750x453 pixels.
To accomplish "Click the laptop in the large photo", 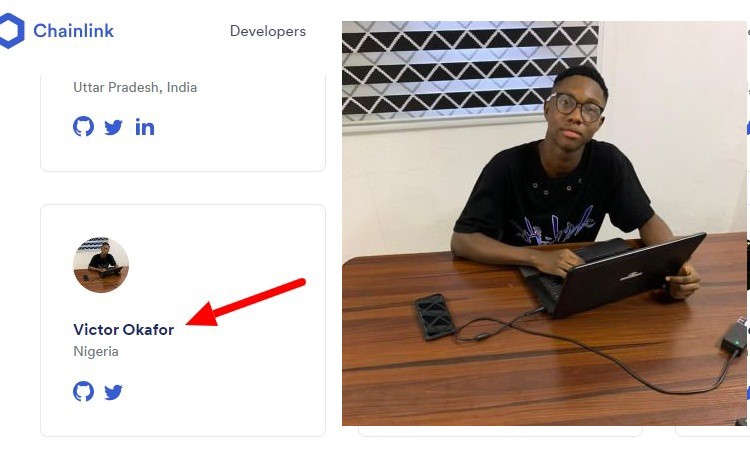I will (x=617, y=275).
